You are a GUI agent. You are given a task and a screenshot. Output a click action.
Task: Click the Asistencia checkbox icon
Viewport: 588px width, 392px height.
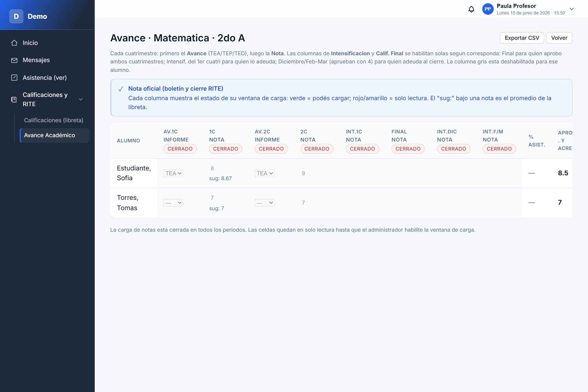[x=14, y=78]
